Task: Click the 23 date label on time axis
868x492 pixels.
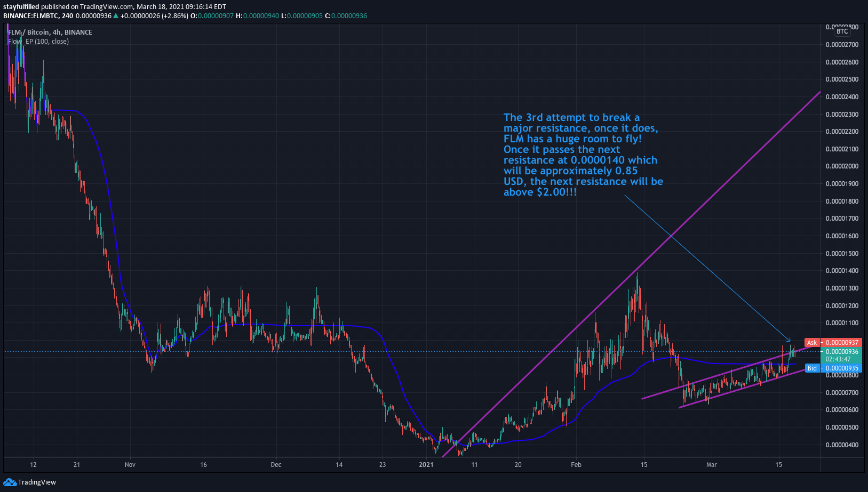Action: [383, 465]
